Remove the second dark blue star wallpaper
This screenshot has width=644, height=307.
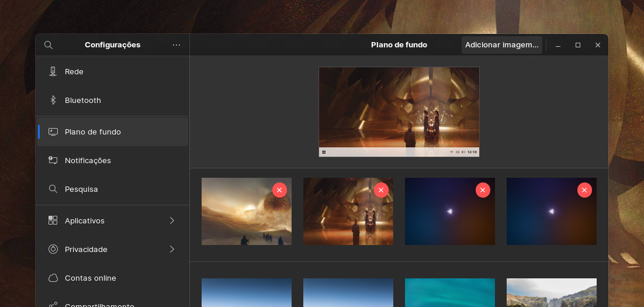point(584,190)
